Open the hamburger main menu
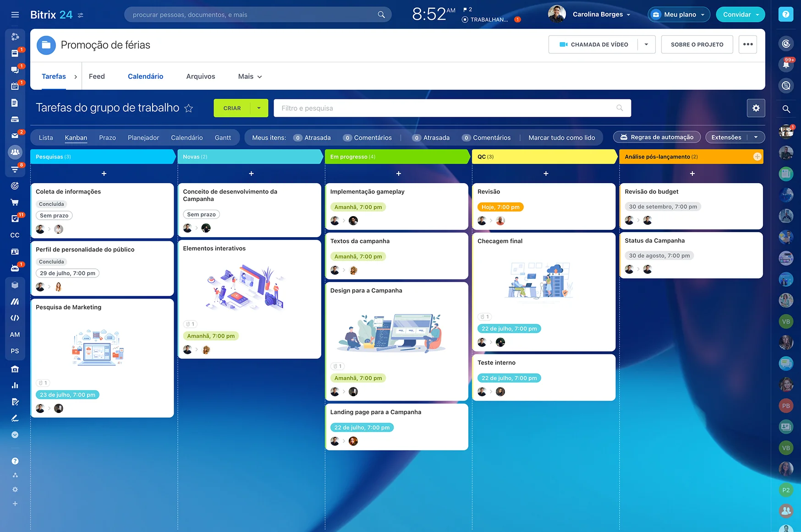This screenshot has width=801, height=532. click(15, 15)
